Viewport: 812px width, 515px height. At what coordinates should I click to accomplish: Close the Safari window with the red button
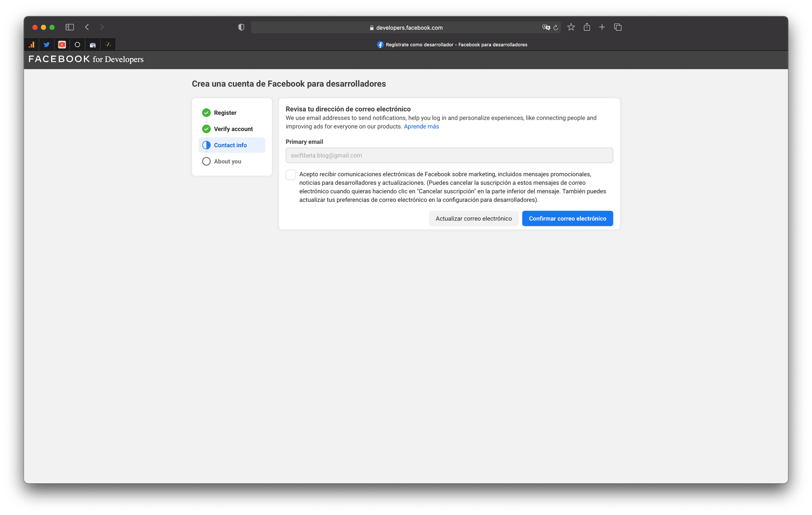(35, 27)
